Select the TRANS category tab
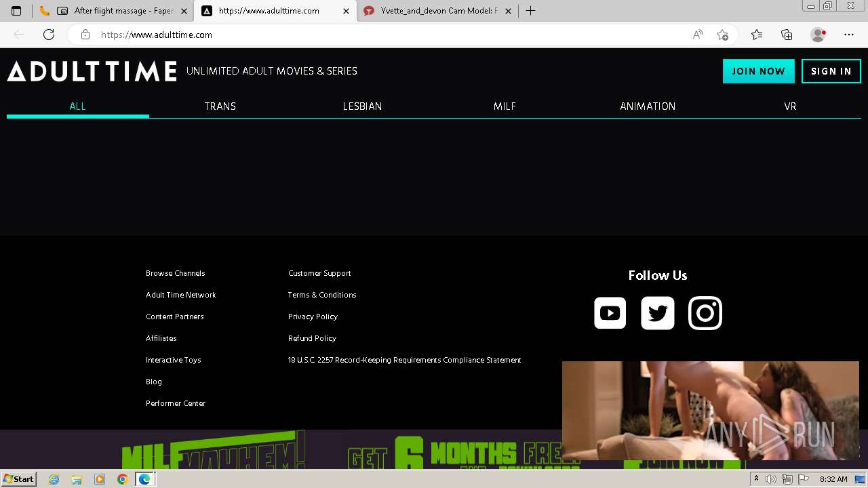This screenshot has width=868, height=488. (x=220, y=106)
